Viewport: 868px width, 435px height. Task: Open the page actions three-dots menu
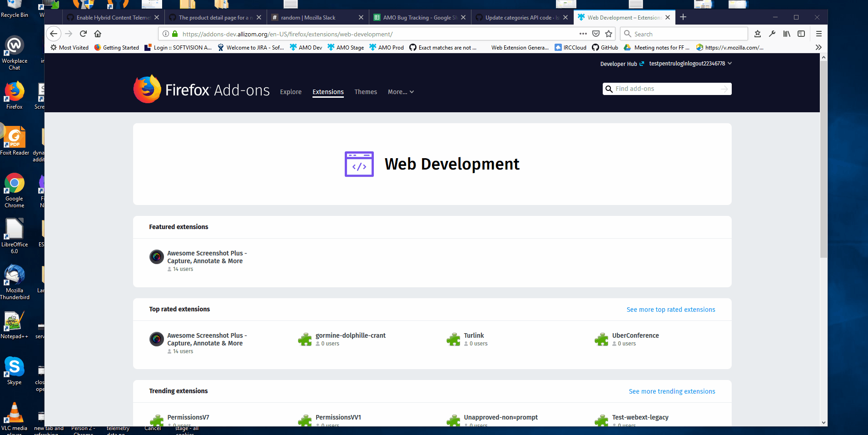pyautogui.click(x=583, y=34)
